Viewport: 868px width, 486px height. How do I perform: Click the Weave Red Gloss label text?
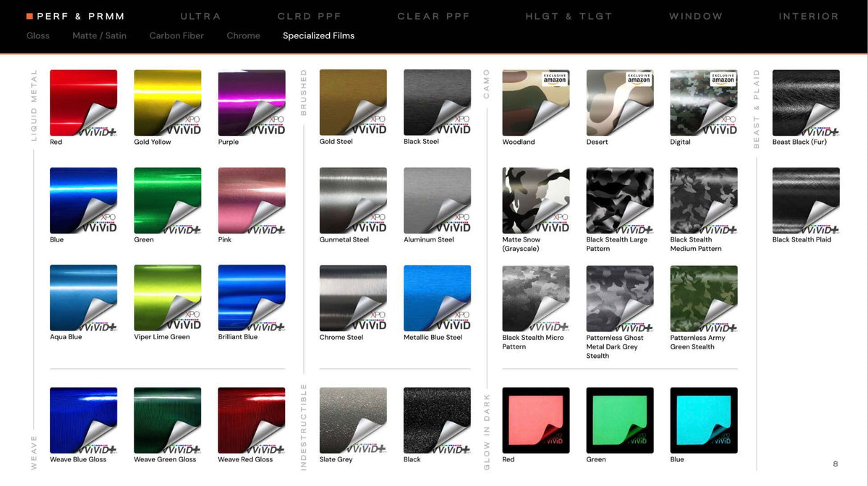tap(245, 459)
